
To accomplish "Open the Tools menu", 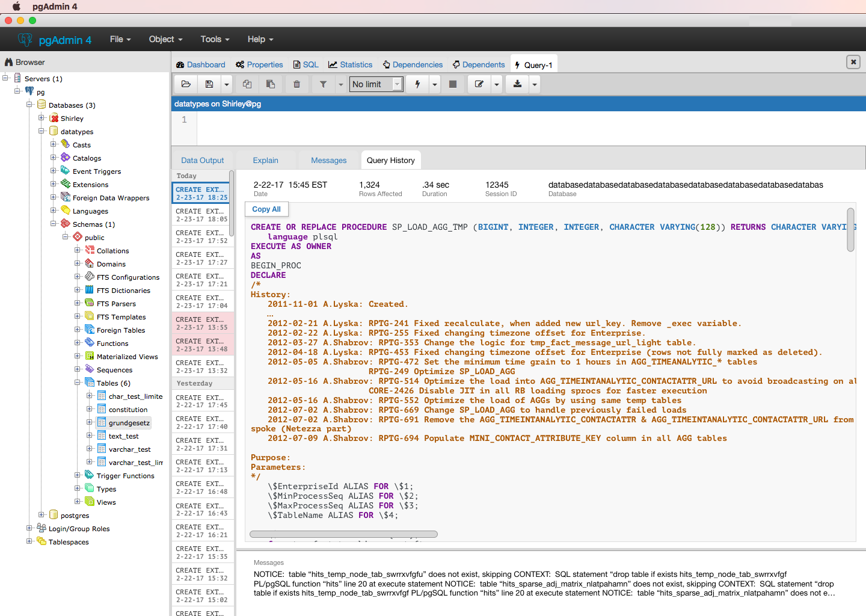I will [215, 39].
